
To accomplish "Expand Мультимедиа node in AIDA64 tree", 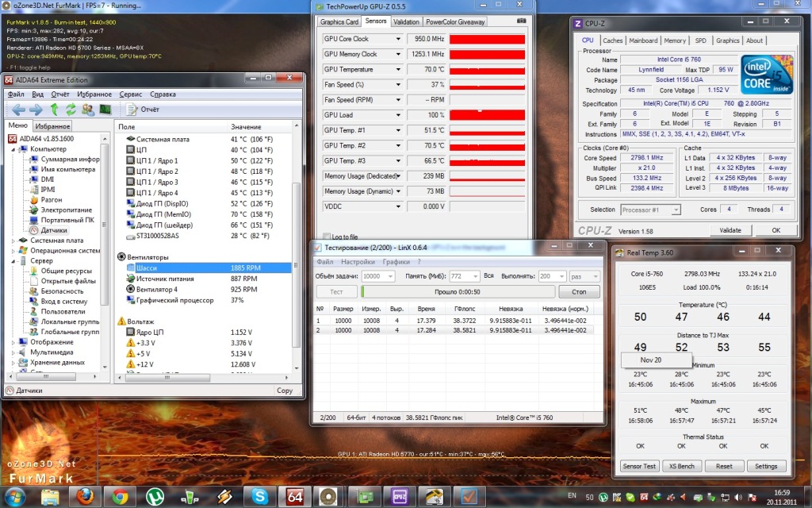I will click(x=13, y=352).
